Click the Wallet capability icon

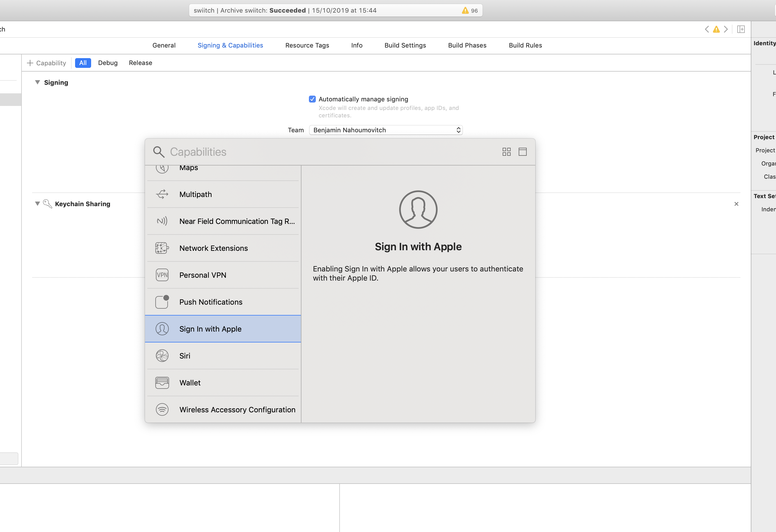click(x=162, y=383)
